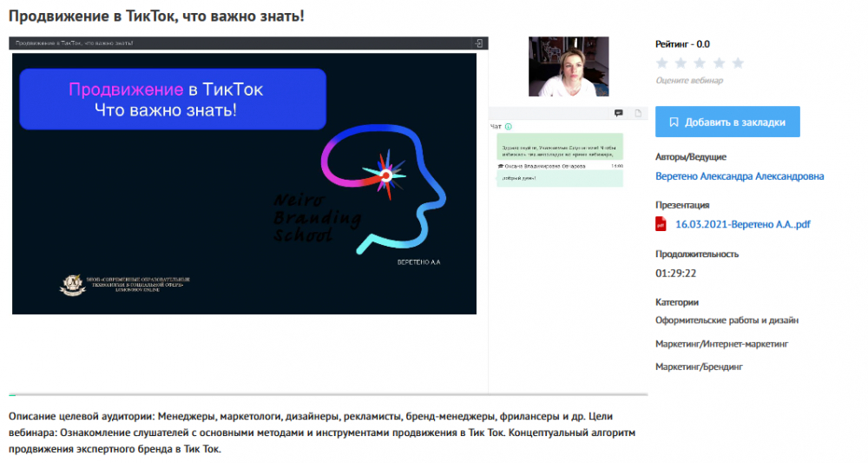
Task: Select the Маркетинг/Интернет-маркетинг category
Action: coord(721,344)
